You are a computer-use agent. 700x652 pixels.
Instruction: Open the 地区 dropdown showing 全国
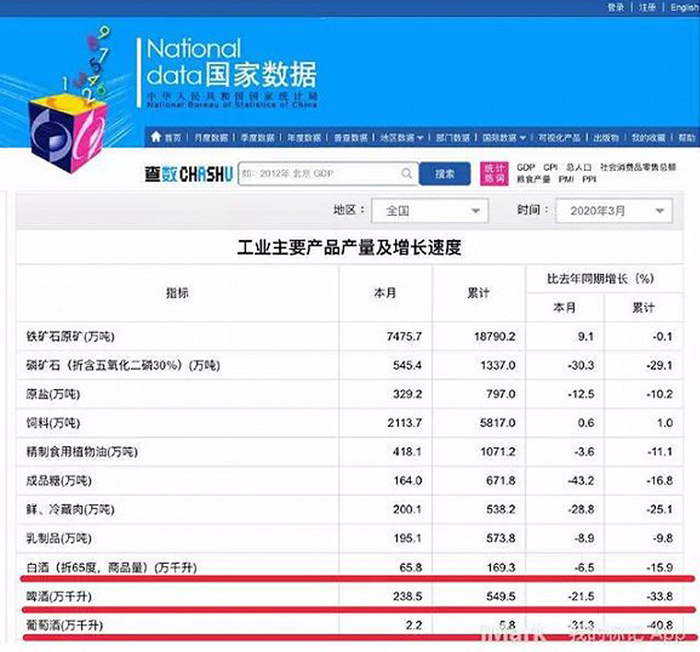[x=430, y=211]
